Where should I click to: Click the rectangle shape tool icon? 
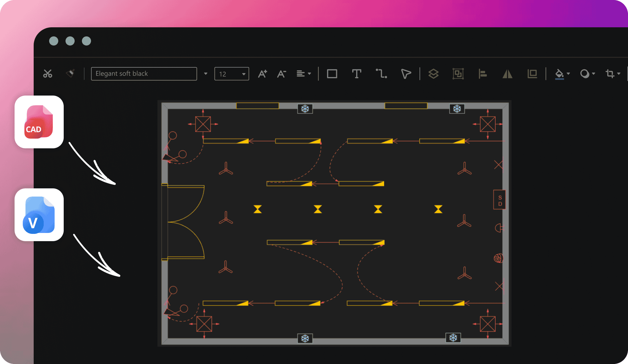(x=332, y=73)
